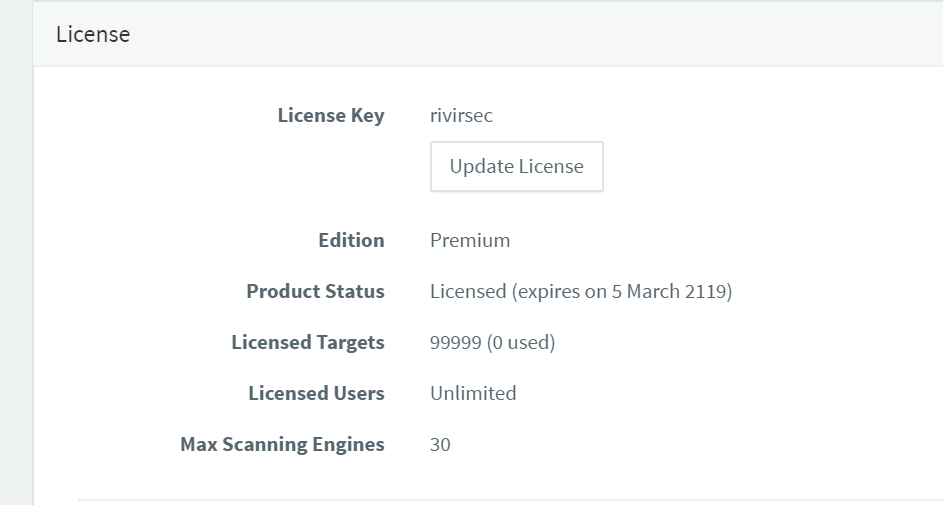The height and width of the screenshot is (505, 943).
Task: Click the (0 used) text in Licensed Targets
Action: 521,342
